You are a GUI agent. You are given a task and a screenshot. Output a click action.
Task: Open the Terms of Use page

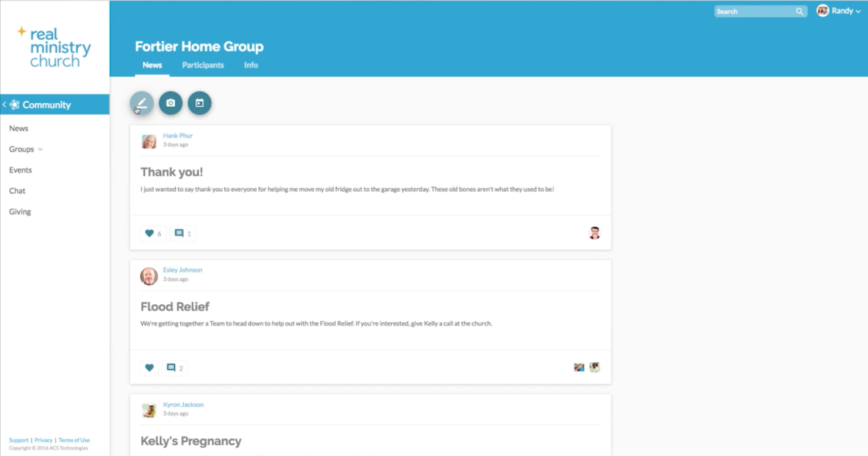click(x=74, y=440)
